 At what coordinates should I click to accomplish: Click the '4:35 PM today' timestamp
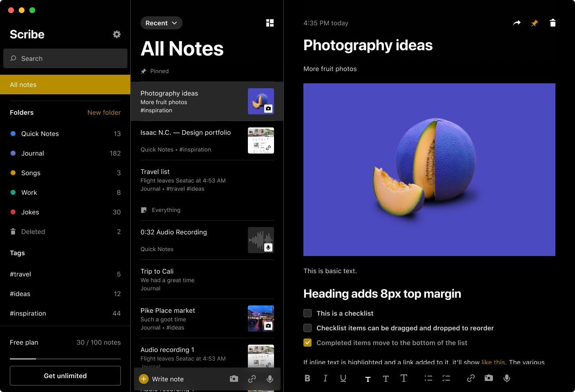pyautogui.click(x=326, y=23)
